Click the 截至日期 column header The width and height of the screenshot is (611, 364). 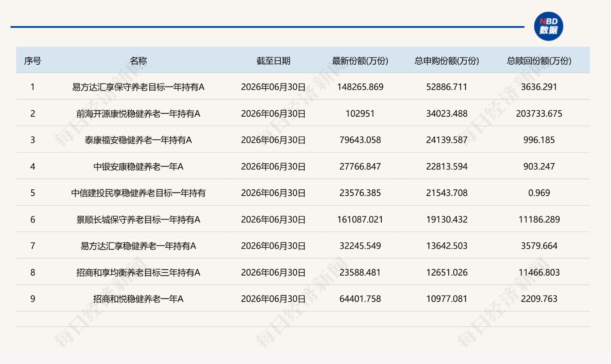[273, 61]
